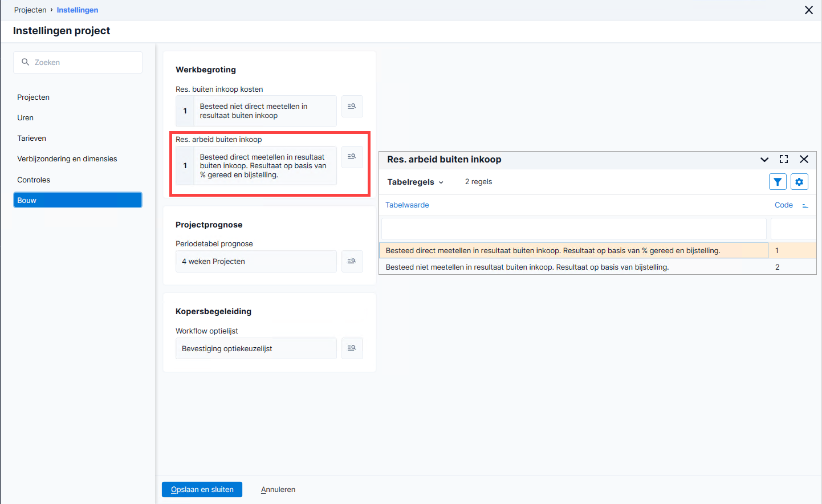822x504 pixels.
Task: Expand lookup panel to full screen
Action: 784,160
